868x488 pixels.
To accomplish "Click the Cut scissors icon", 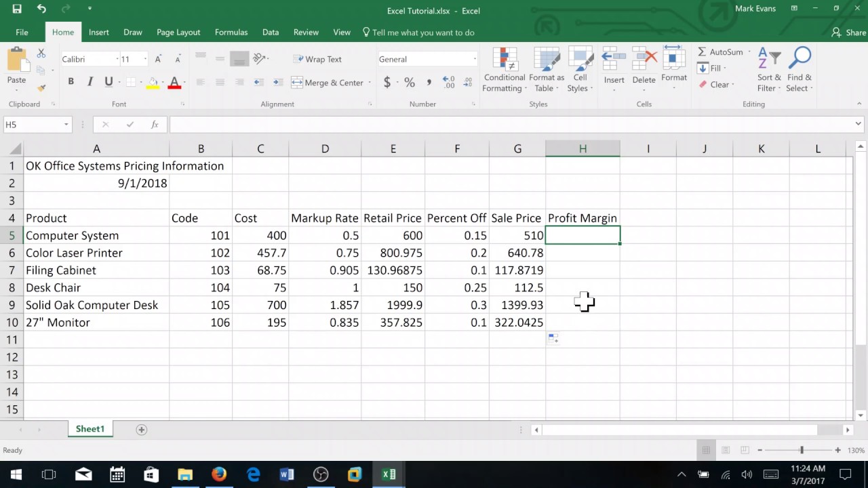I will coord(41,53).
